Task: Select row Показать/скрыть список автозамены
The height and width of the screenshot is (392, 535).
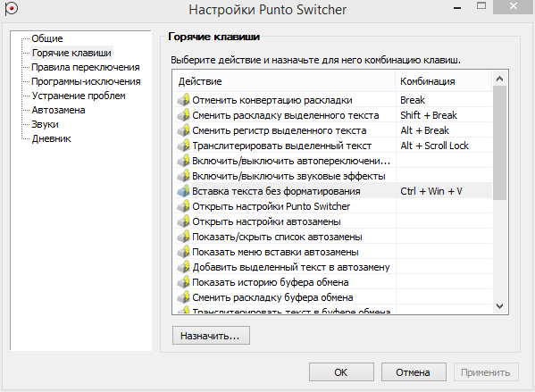Action: tap(332, 237)
